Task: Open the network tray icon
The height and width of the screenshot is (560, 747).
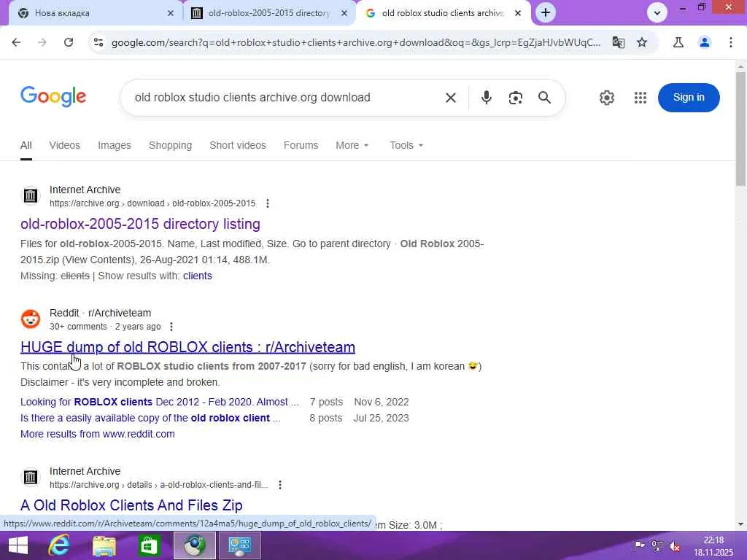Action: point(657,546)
